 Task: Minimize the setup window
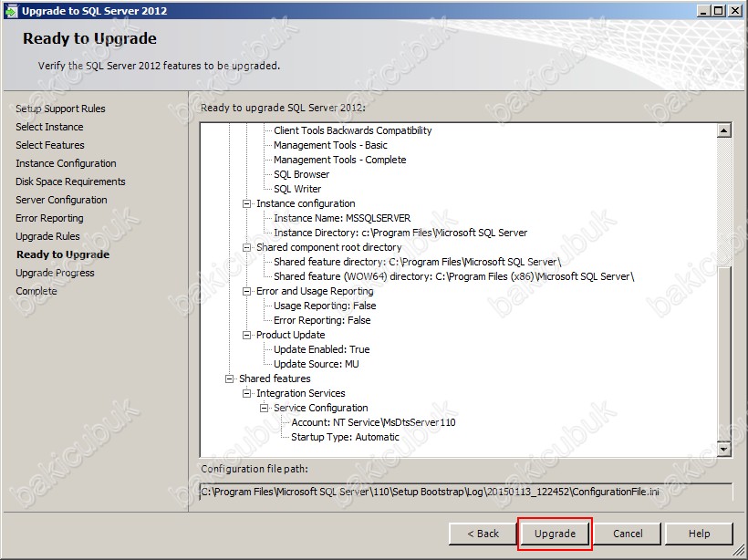click(703, 11)
